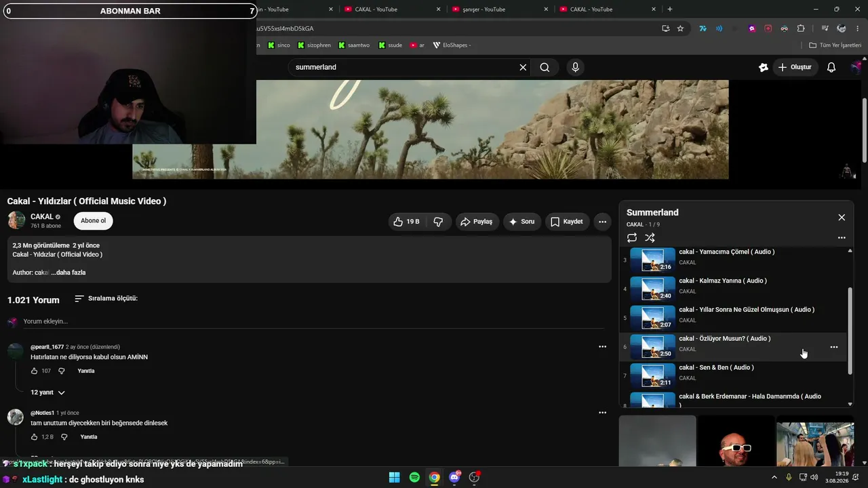This screenshot has height=488, width=868.
Task: Switch to the last CAKAL - YouTube tab
Action: click(607, 9)
